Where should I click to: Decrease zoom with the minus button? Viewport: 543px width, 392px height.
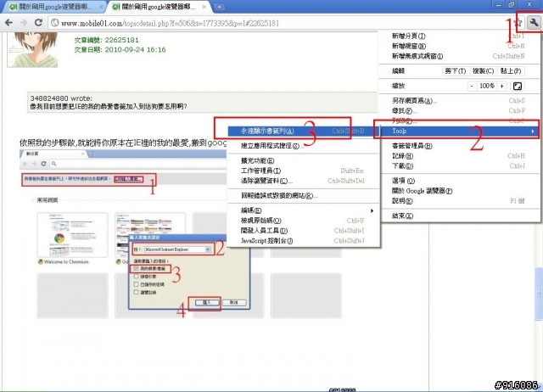coord(472,86)
